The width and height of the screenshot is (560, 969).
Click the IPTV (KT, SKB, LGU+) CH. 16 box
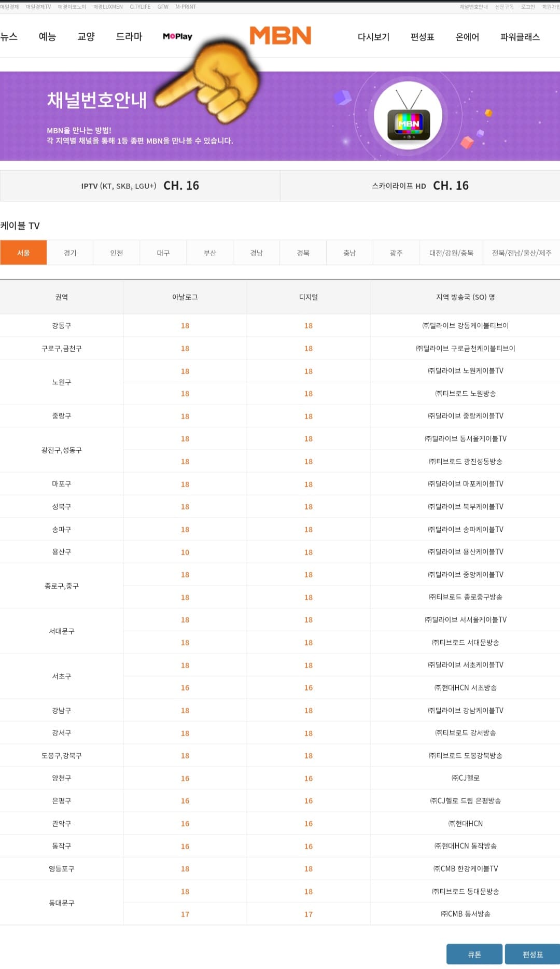point(140,186)
